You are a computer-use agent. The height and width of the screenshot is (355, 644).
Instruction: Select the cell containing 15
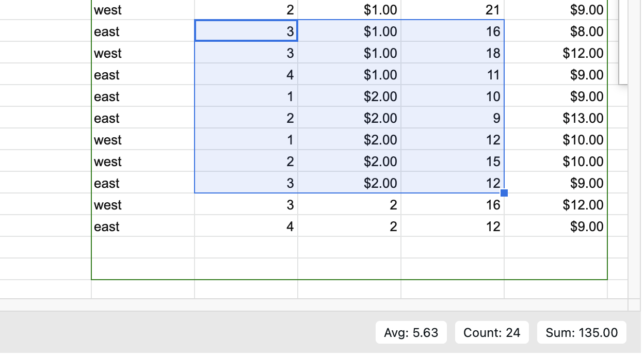click(x=453, y=162)
